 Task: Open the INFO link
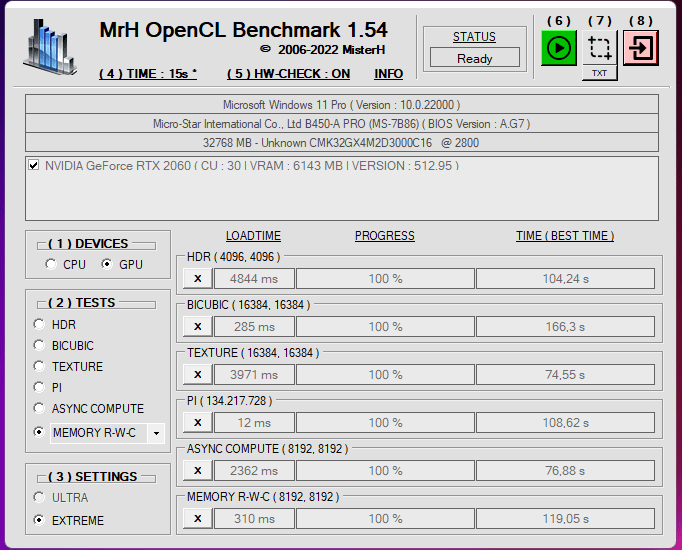coord(388,74)
